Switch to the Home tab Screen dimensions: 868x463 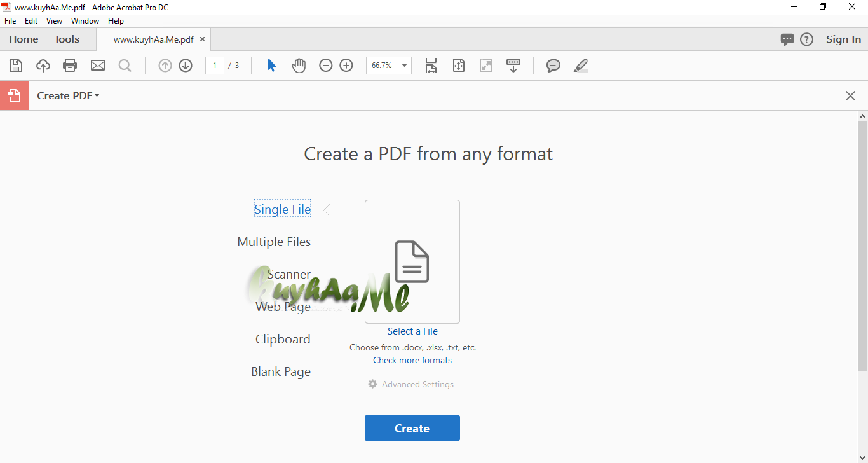point(24,39)
